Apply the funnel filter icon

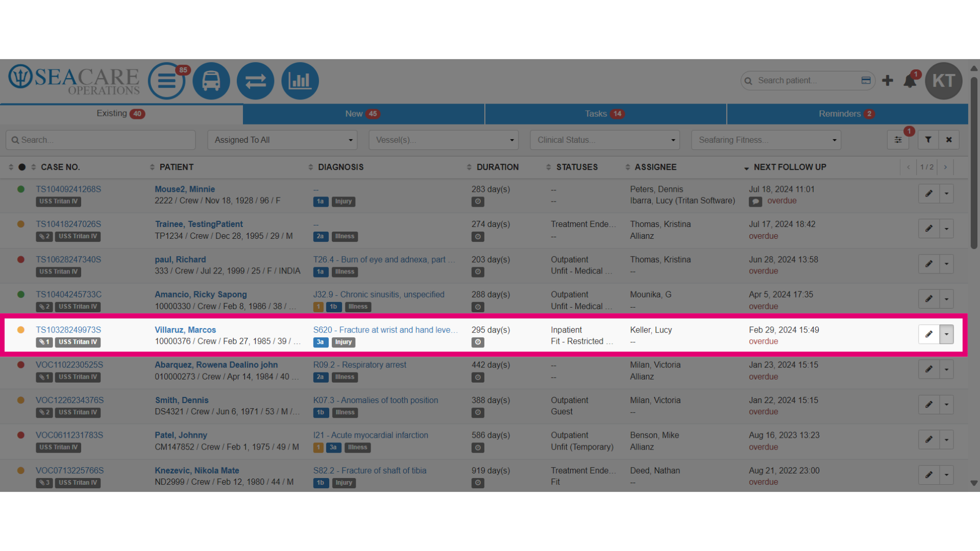click(928, 140)
